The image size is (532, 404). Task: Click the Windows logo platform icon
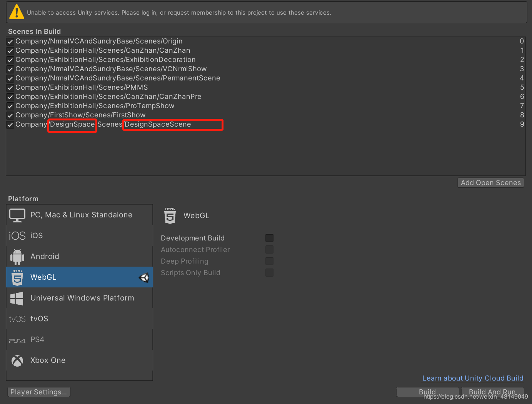pyautogui.click(x=17, y=298)
